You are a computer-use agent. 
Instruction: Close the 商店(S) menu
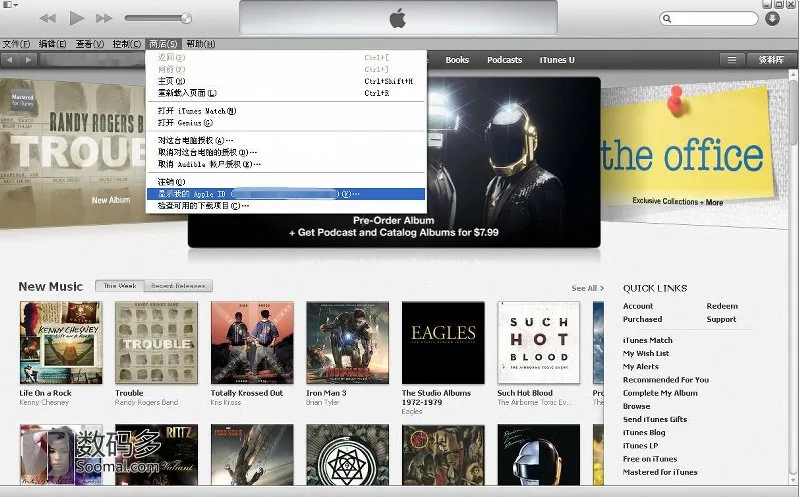click(163, 44)
